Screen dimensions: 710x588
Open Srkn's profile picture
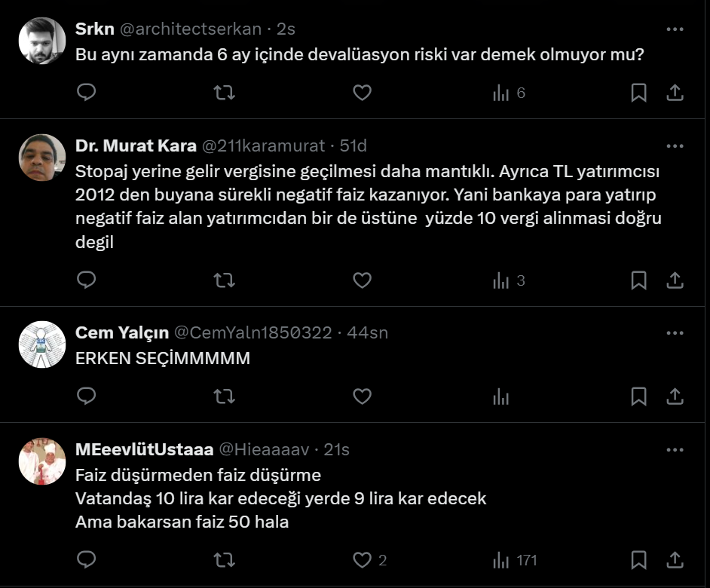(x=41, y=41)
